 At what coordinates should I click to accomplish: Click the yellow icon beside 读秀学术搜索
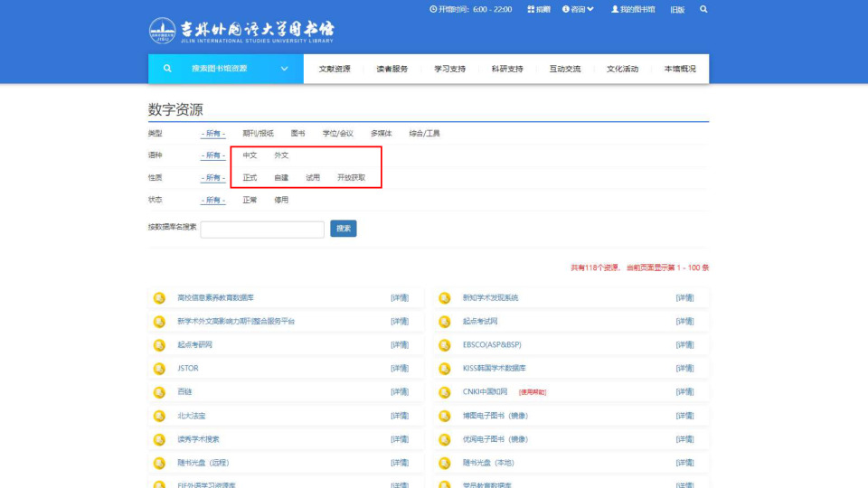(159, 440)
